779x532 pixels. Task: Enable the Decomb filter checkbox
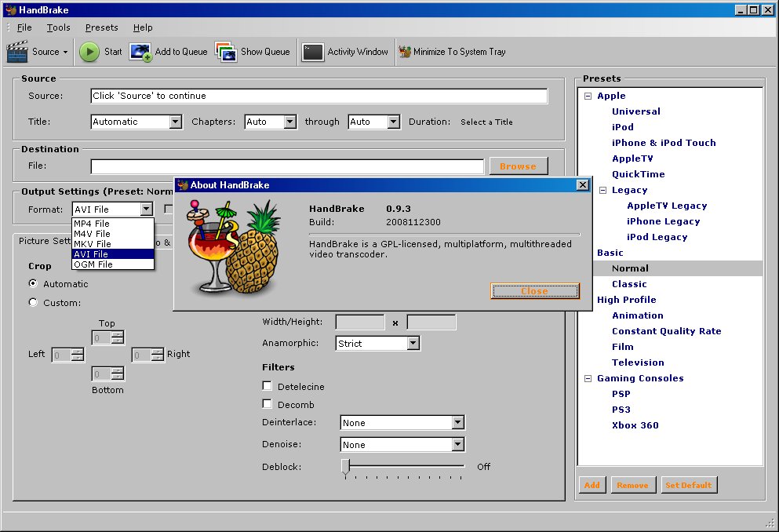pos(268,404)
